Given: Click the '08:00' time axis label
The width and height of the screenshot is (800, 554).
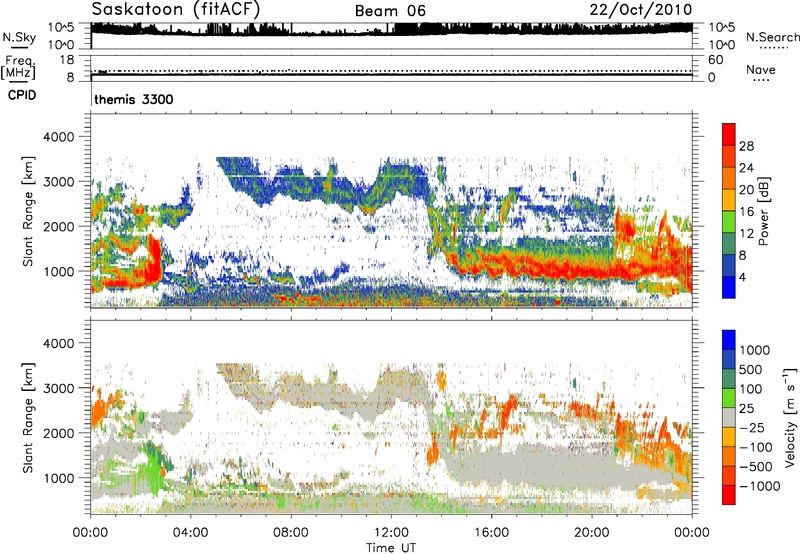Looking at the screenshot, I should pyautogui.click(x=291, y=533).
